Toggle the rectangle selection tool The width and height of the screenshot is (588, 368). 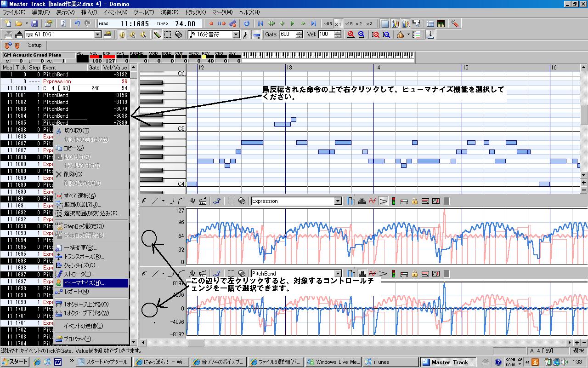tap(168, 34)
